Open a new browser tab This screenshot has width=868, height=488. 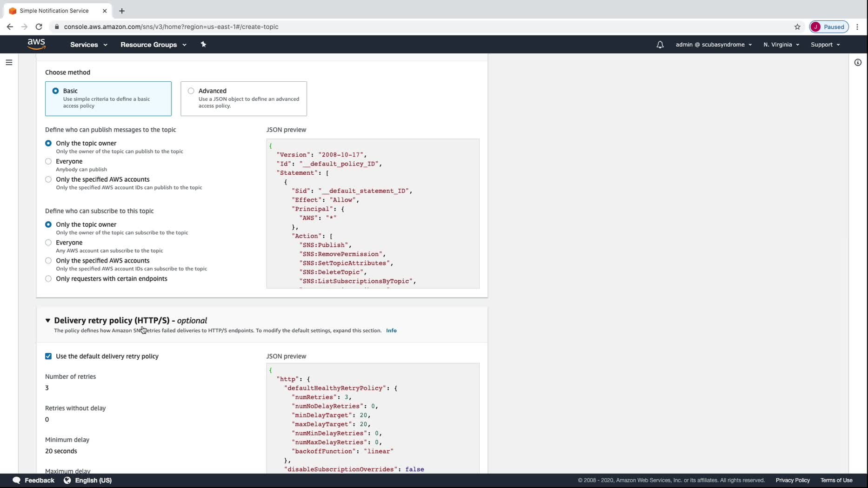click(122, 11)
